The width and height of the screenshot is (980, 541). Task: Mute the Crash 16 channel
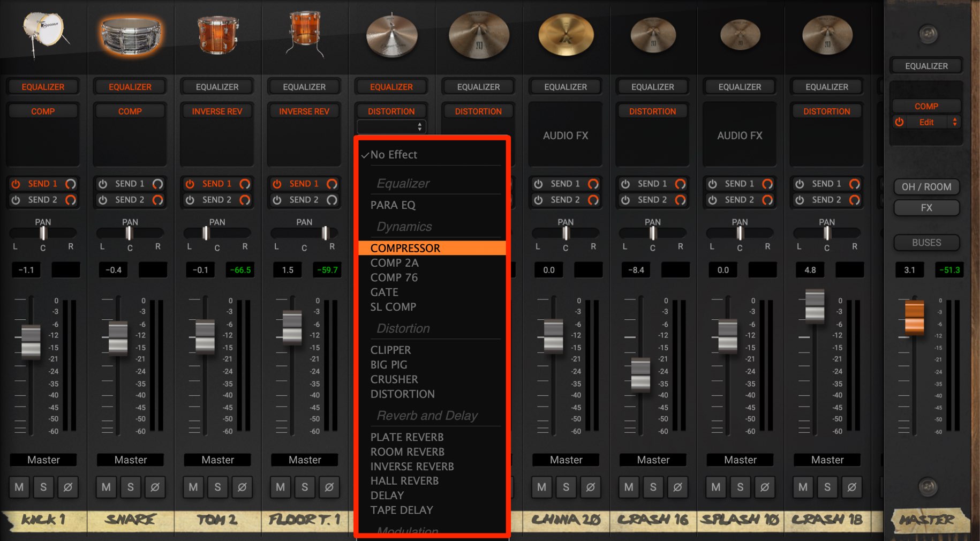(x=629, y=487)
